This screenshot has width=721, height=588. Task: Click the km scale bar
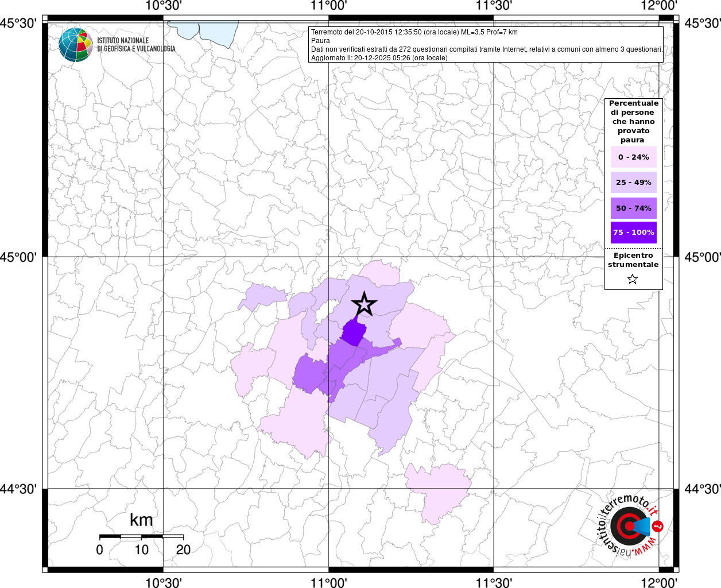point(141,536)
